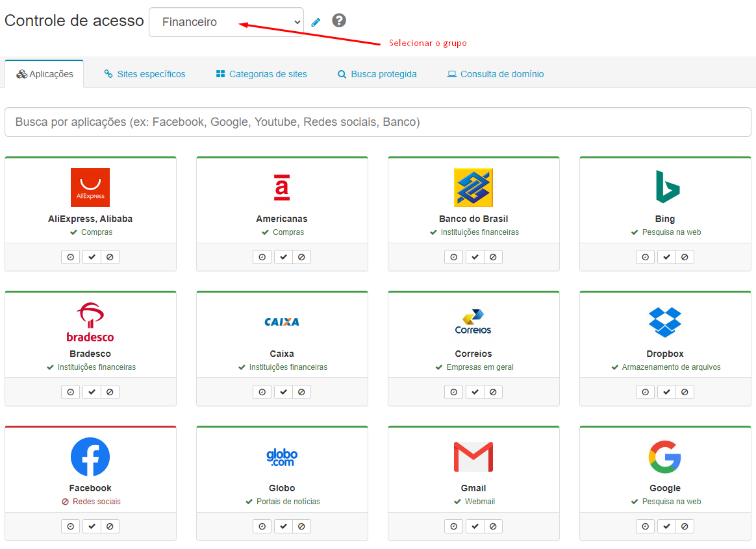Go to the Busca protegida tab
The width and height of the screenshot is (756, 549).
tap(377, 74)
